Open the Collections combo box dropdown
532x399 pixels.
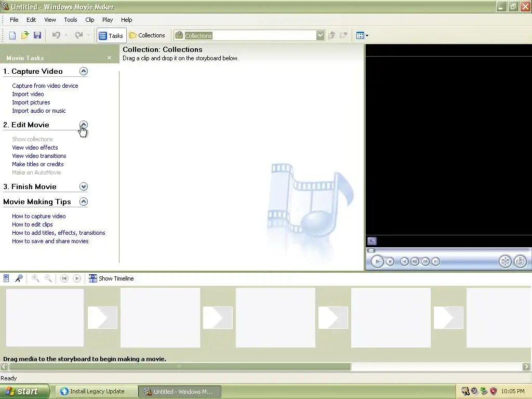[320, 35]
